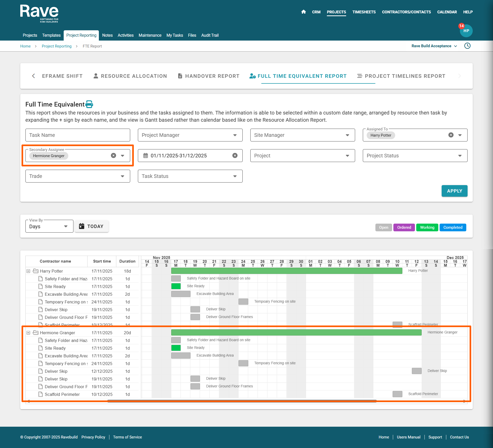Switch to Project Timelines Report tab

coord(401,76)
